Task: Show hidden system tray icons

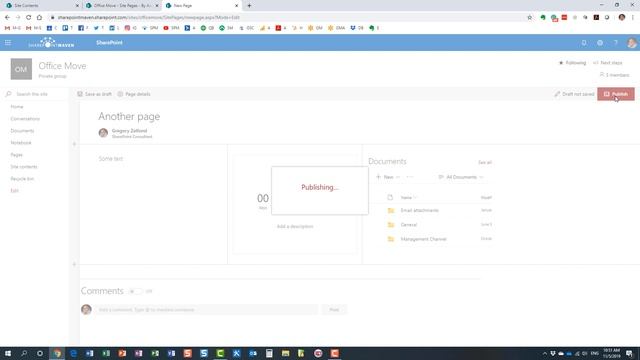Action: click(544, 353)
